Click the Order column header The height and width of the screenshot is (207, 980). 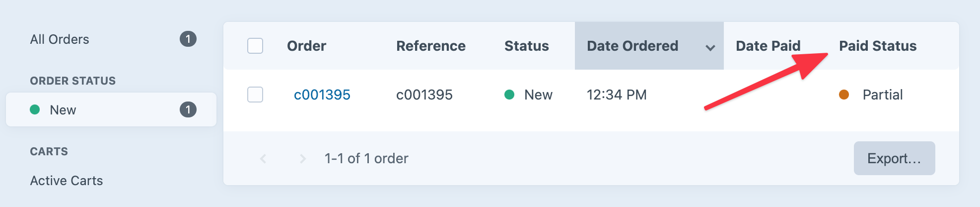coord(306,46)
